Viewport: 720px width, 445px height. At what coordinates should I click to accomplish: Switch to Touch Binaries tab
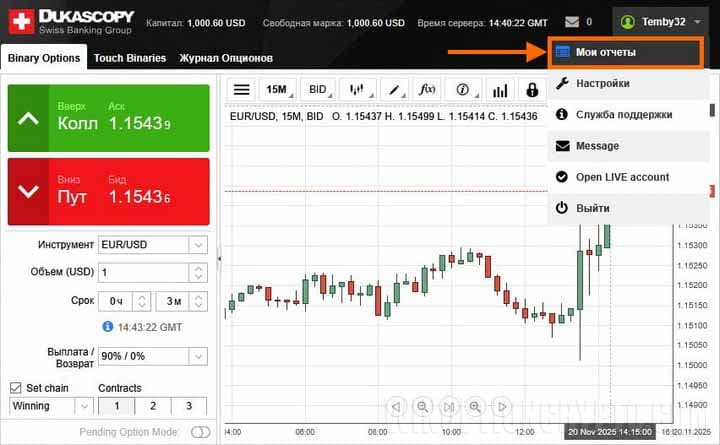click(x=130, y=58)
